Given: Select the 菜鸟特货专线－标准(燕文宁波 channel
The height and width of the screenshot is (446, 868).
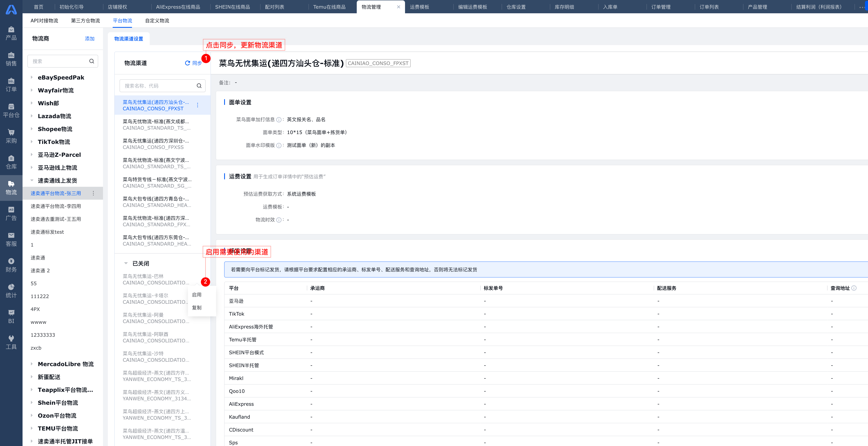Looking at the screenshot, I should [x=162, y=183].
